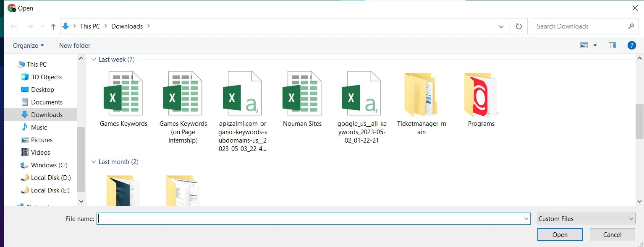
Task: Click the Refresh icon next to address bar
Action: coord(518,26)
